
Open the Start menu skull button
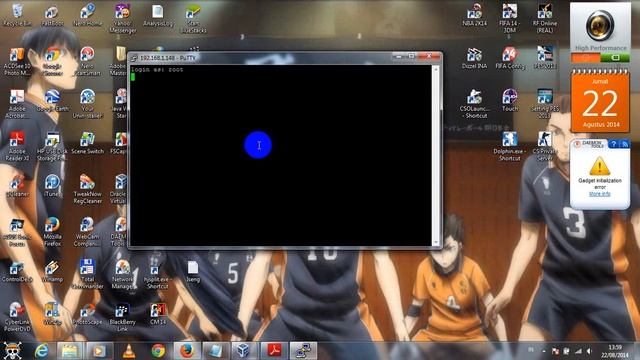12,351
